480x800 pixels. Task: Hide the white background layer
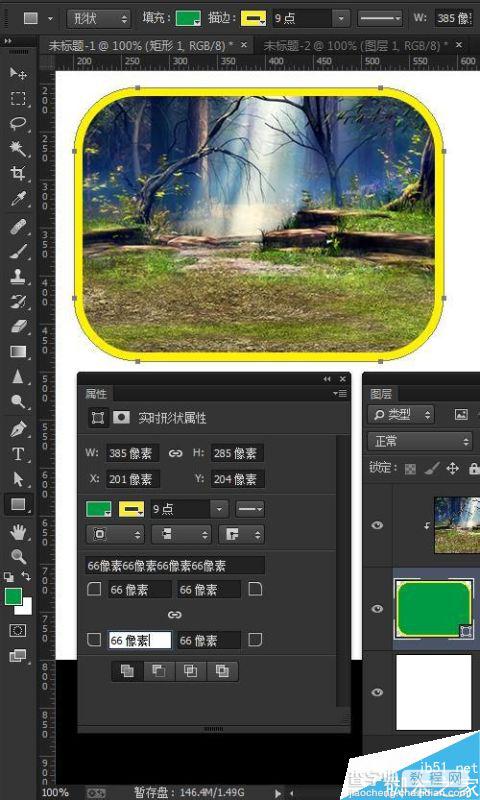(x=377, y=692)
